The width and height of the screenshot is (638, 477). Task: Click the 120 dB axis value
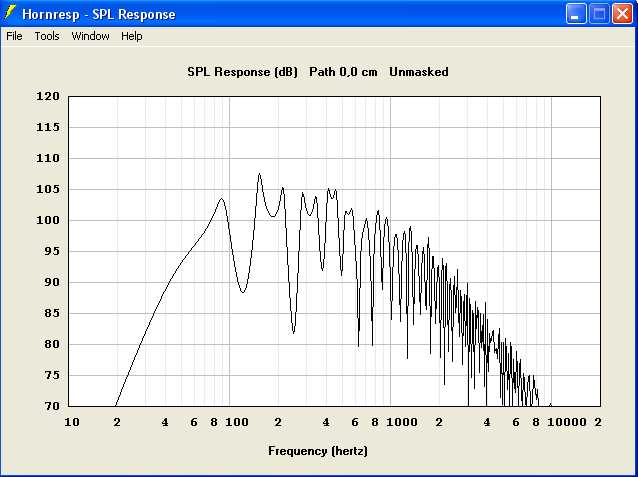pyautogui.click(x=48, y=96)
